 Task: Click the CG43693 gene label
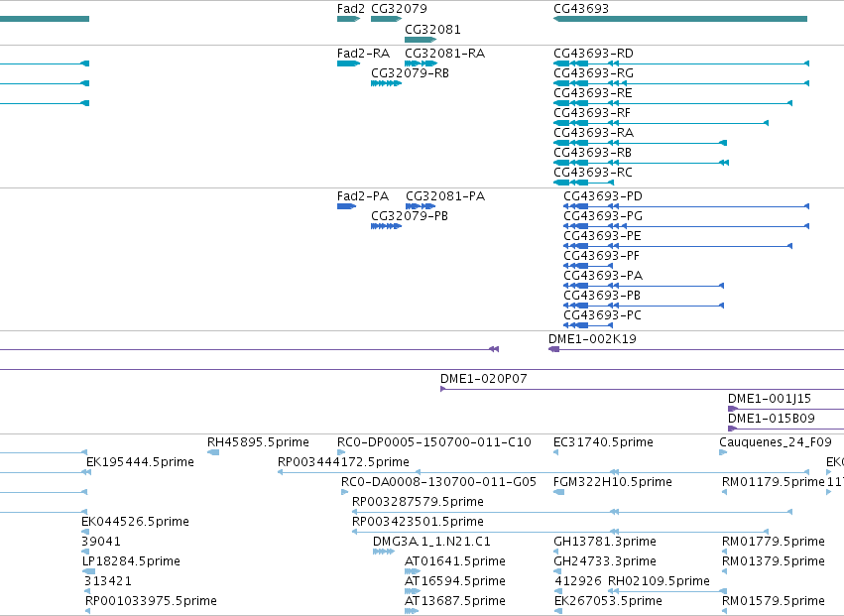pyautogui.click(x=581, y=9)
